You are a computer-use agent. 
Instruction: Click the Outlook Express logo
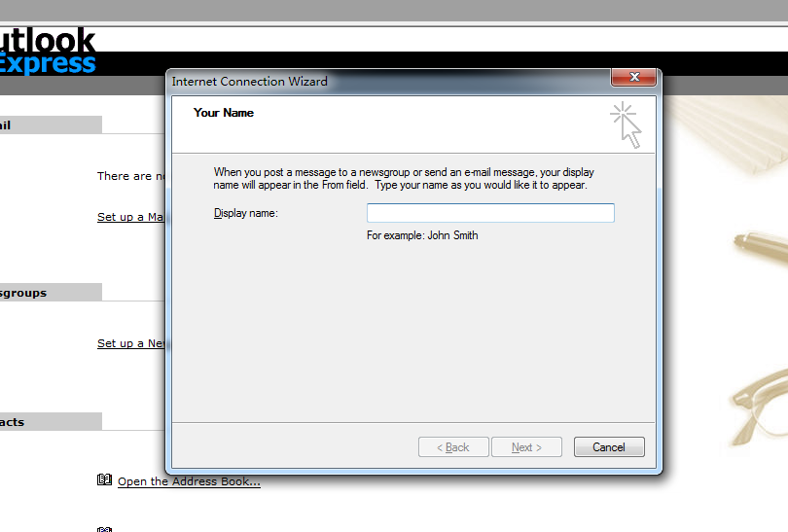pyautogui.click(x=47, y=52)
